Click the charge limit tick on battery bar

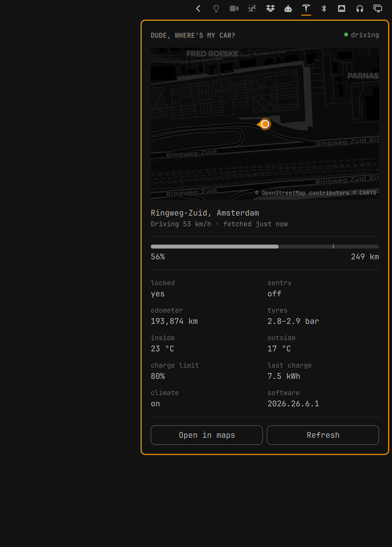point(333,247)
